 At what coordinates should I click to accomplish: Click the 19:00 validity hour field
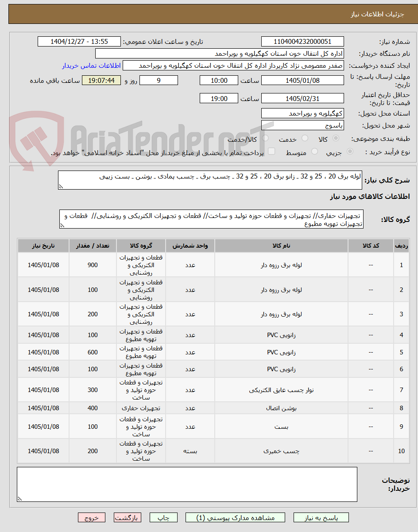pyautogui.click(x=219, y=99)
